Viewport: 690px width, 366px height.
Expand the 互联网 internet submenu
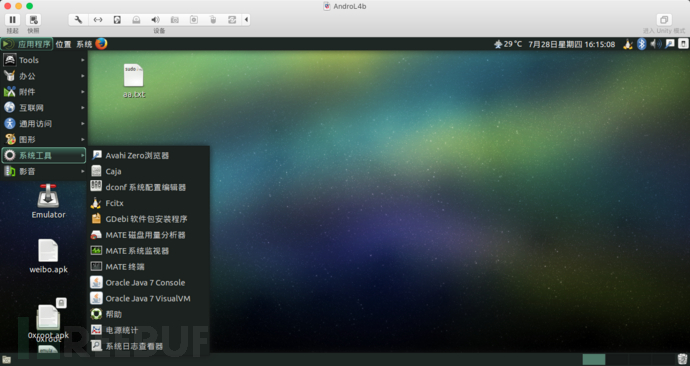[x=44, y=107]
